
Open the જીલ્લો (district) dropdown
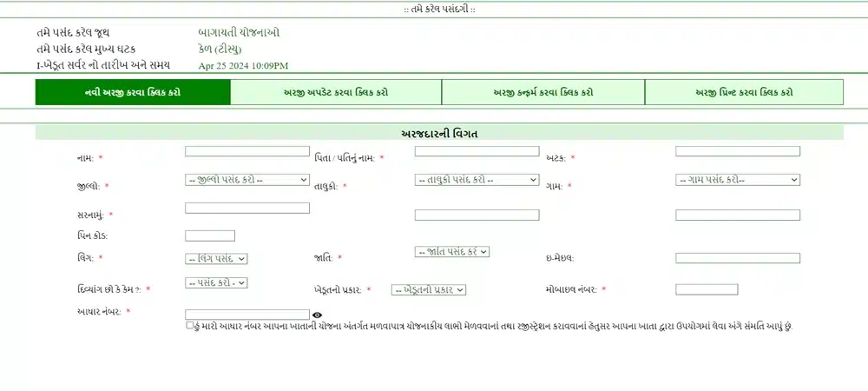[x=247, y=180]
